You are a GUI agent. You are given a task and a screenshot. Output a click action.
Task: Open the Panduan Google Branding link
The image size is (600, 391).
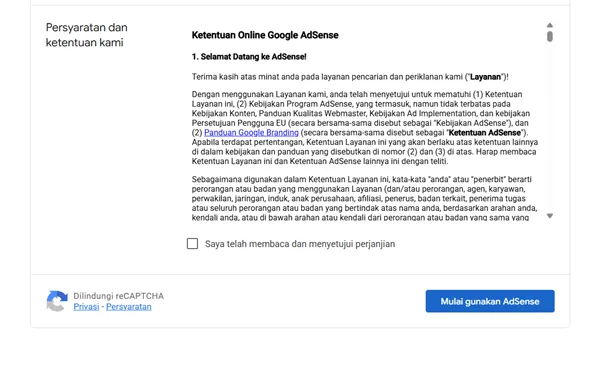click(251, 133)
